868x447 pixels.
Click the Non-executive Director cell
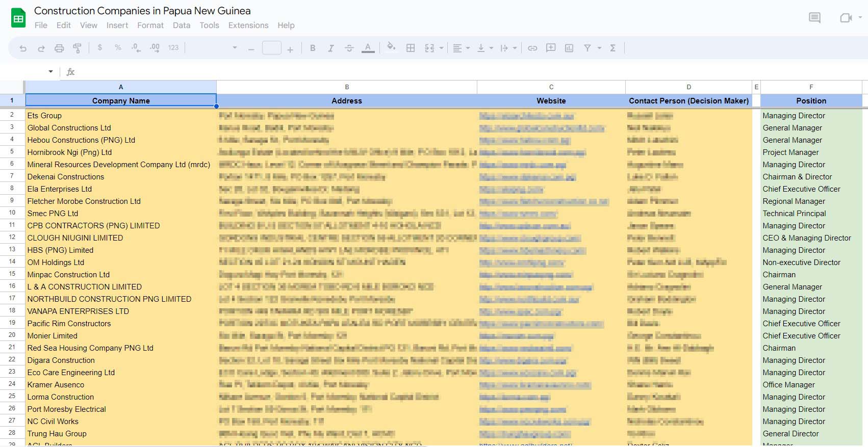point(811,262)
